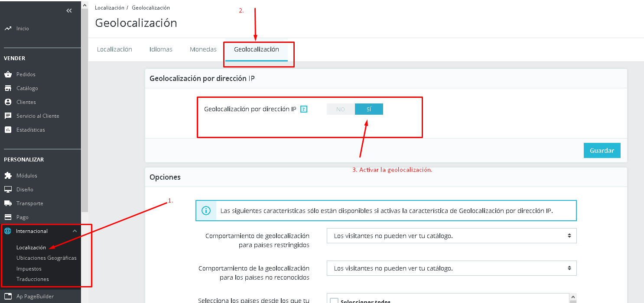Click the Transporte truck icon

7,203
